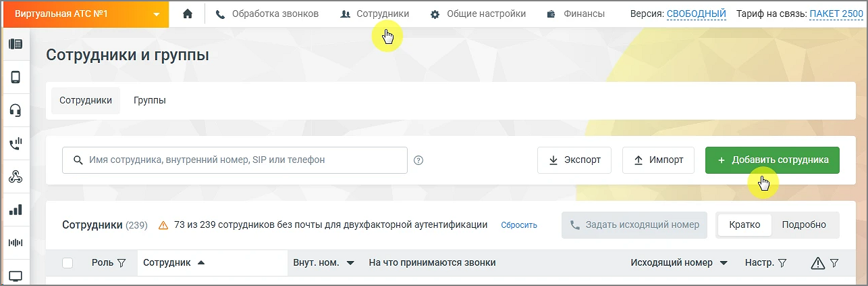
Task: Filter by role using funnel icon
Action: [121, 263]
